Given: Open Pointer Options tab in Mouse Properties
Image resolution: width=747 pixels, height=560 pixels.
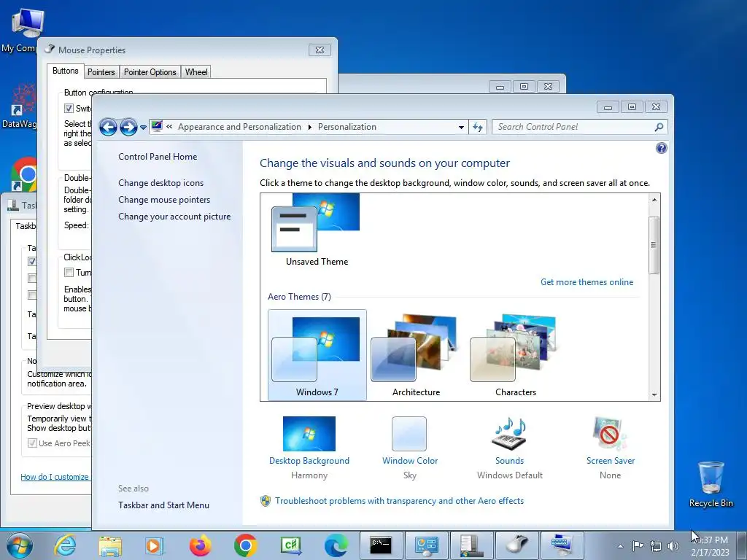Looking at the screenshot, I should point(150,72).
